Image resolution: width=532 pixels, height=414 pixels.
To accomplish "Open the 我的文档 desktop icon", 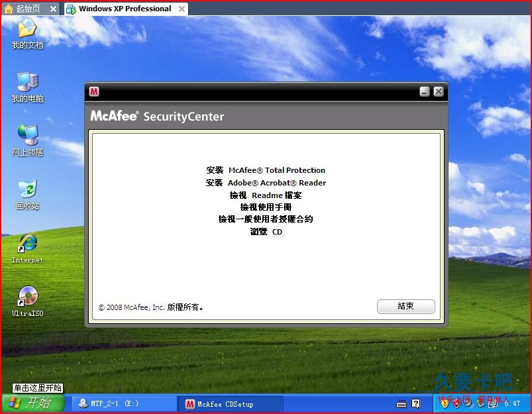I will click(x=27, y=33).
